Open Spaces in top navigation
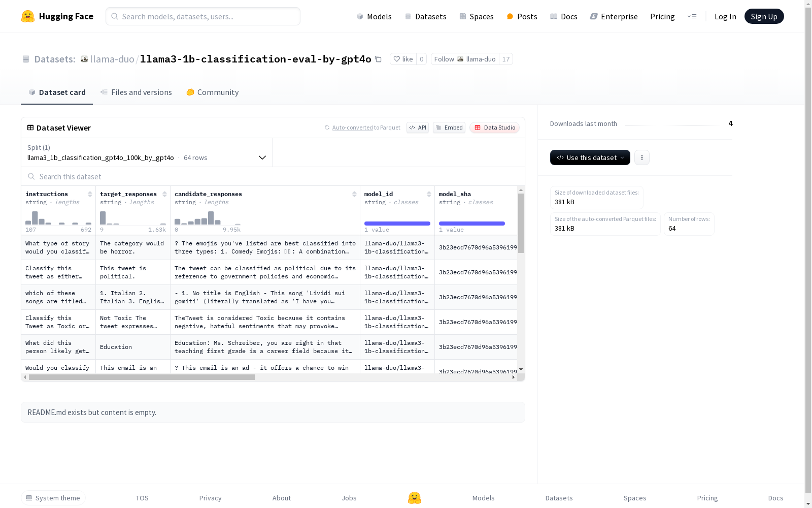 click(x=477, y=16)
